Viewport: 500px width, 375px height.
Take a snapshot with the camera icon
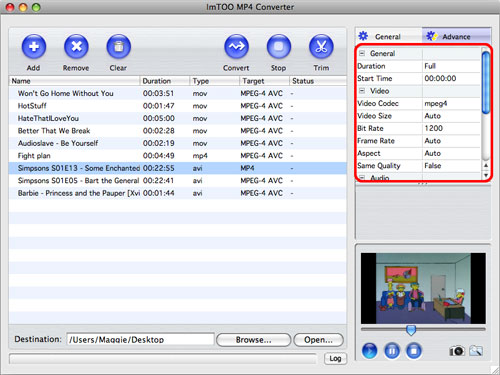[x=457, y=351]
